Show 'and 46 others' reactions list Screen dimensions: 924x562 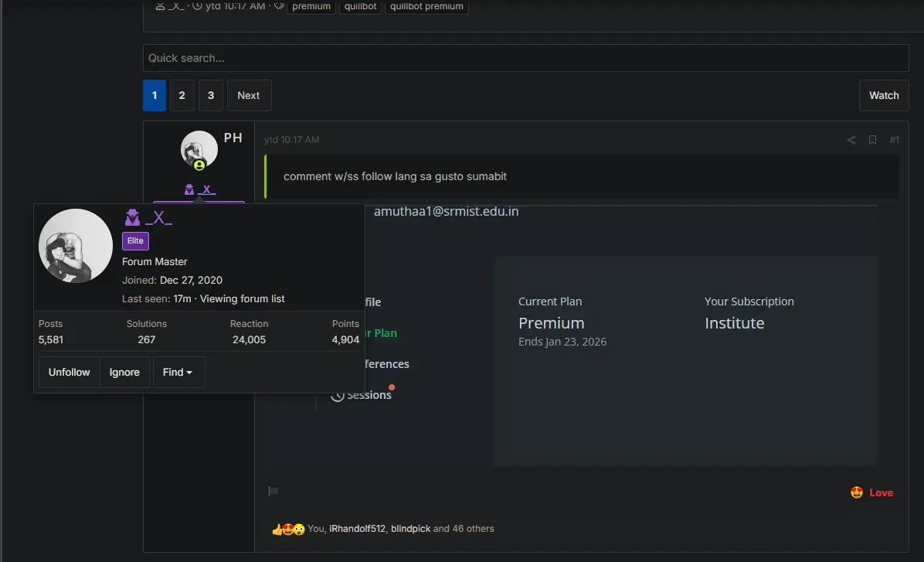464,529
